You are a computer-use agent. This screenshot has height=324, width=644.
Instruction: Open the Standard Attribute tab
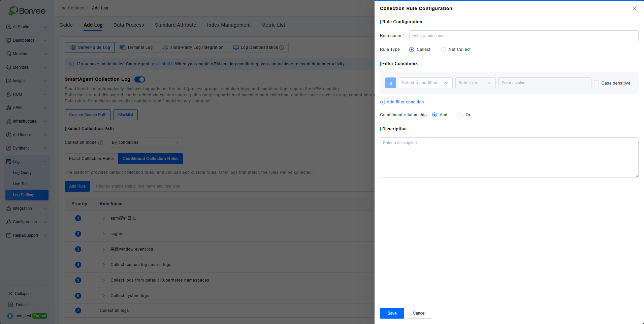(x=175, y=25)
